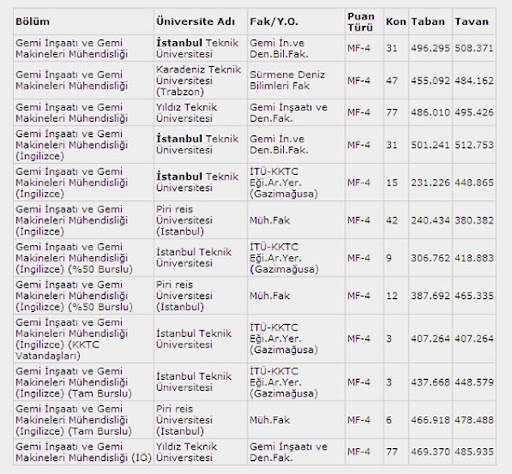Click Gemi İn.ve Den.Bil.Fak. in the 501.241 row

pos(279,145)
